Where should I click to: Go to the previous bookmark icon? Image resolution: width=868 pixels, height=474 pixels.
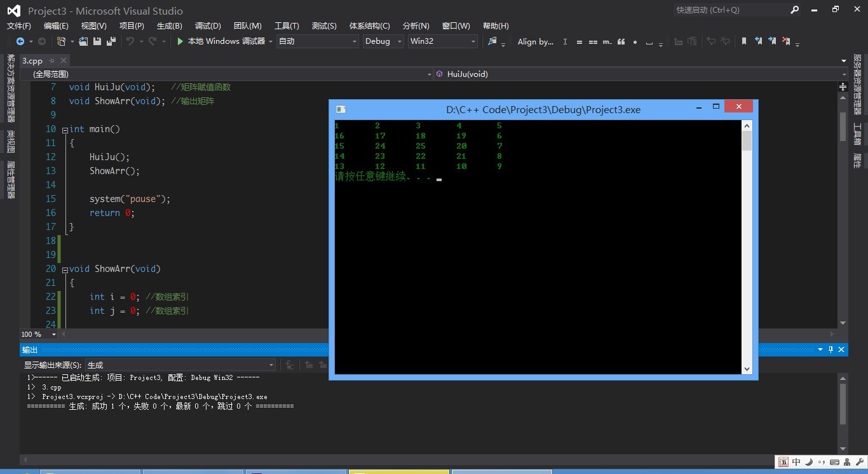click(x=758, y=41)
